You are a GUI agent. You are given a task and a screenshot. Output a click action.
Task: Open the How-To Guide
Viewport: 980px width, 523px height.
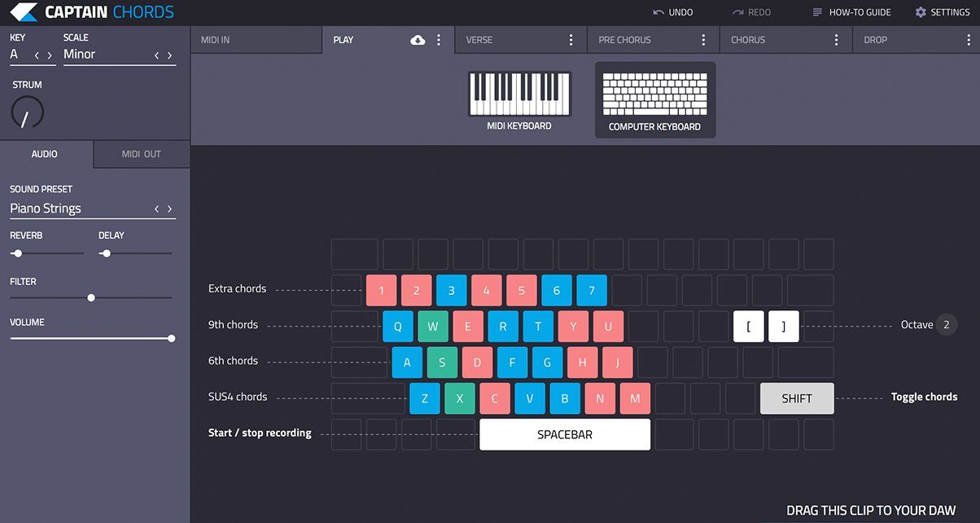851,12
